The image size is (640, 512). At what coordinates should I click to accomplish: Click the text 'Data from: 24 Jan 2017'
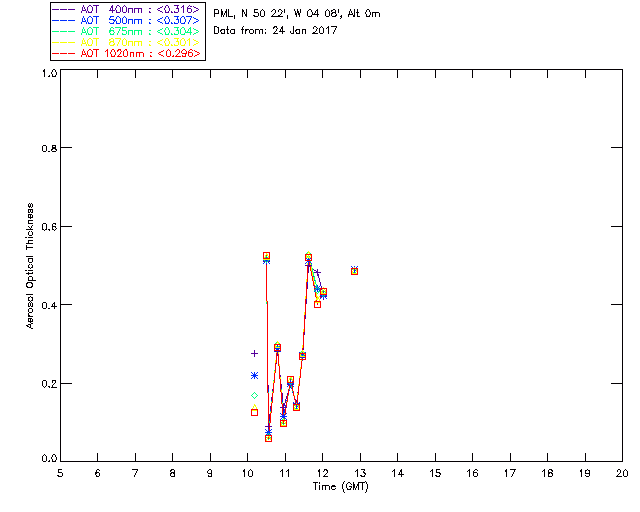click(275, 30)
